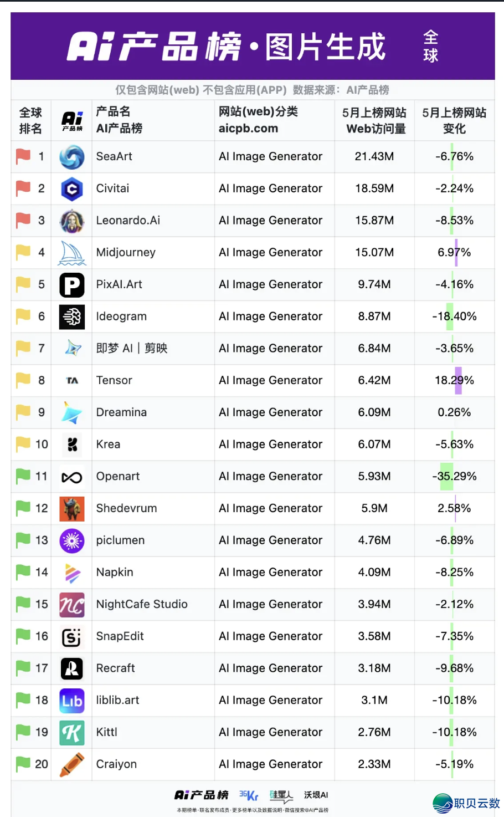Click the aicpb.com column header text

248,129
